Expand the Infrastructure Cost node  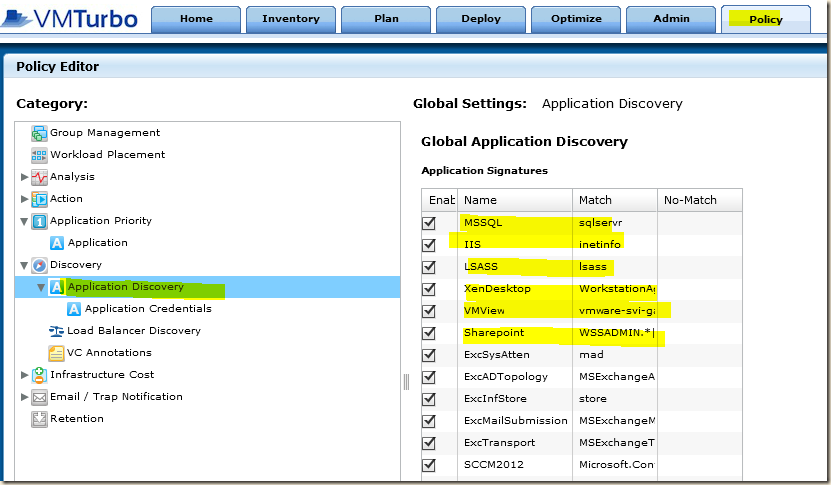(24, 375)
